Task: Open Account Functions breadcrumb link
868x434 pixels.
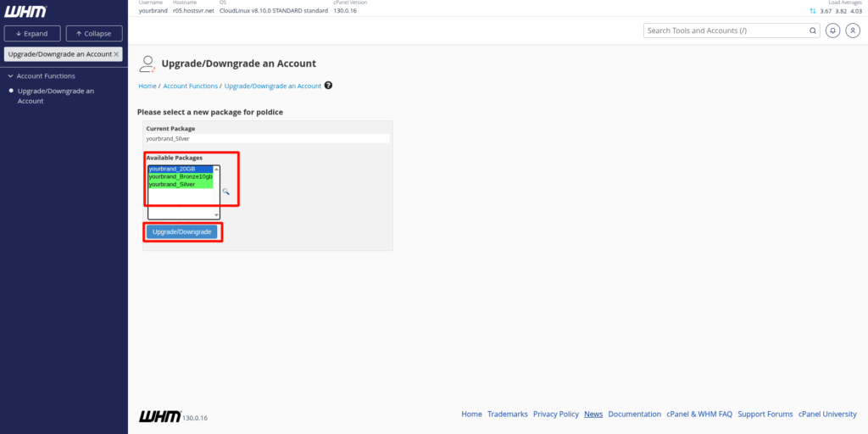Action: pyautogui.click(x=190, y=86)
